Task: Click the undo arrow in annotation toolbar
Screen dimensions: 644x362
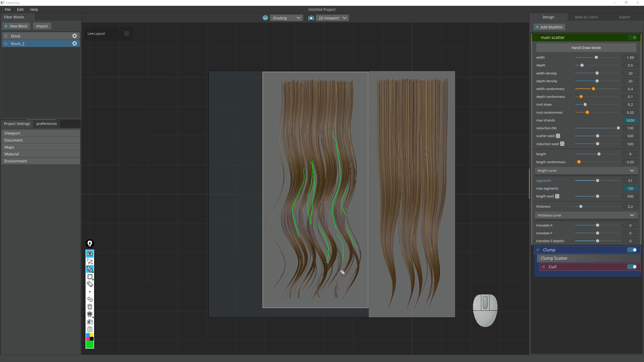Action: coord(90,299)
